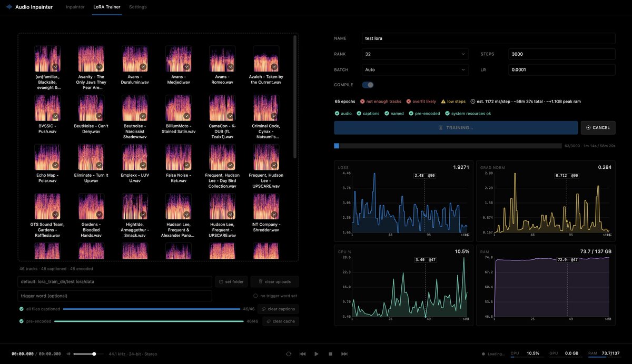Stop playback
Viewport: 632px width, 364px height.
[x=330, y=354]
